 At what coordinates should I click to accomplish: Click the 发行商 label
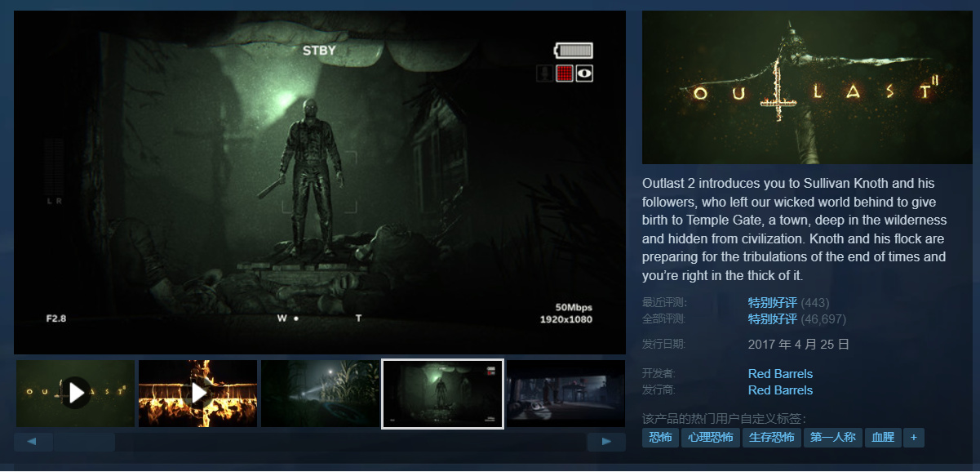pos(659,390)
